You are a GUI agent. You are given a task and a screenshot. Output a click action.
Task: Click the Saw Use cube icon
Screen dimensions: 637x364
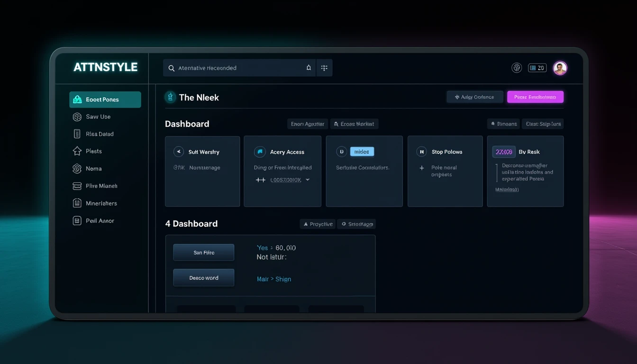[x=77, y=117]
